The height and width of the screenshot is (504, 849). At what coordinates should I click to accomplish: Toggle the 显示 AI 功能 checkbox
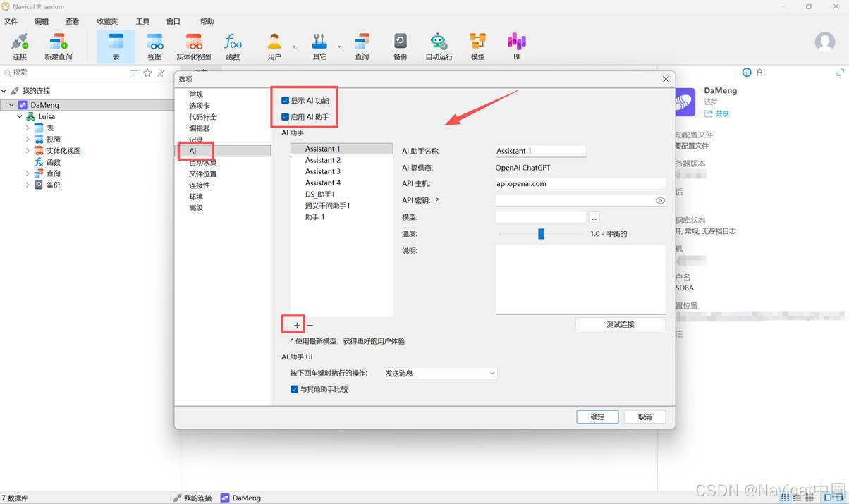tap(285, 101)
